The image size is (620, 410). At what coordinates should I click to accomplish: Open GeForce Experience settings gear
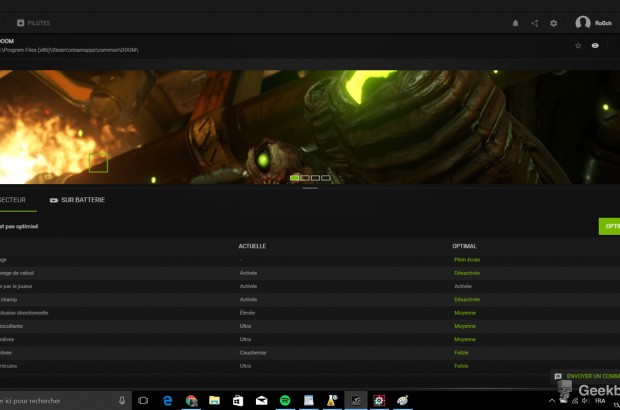click(554, 23)
